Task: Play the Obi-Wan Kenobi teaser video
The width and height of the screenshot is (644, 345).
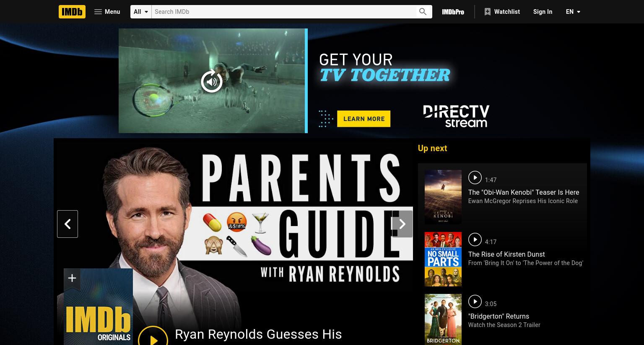Action: coord(475,178)
